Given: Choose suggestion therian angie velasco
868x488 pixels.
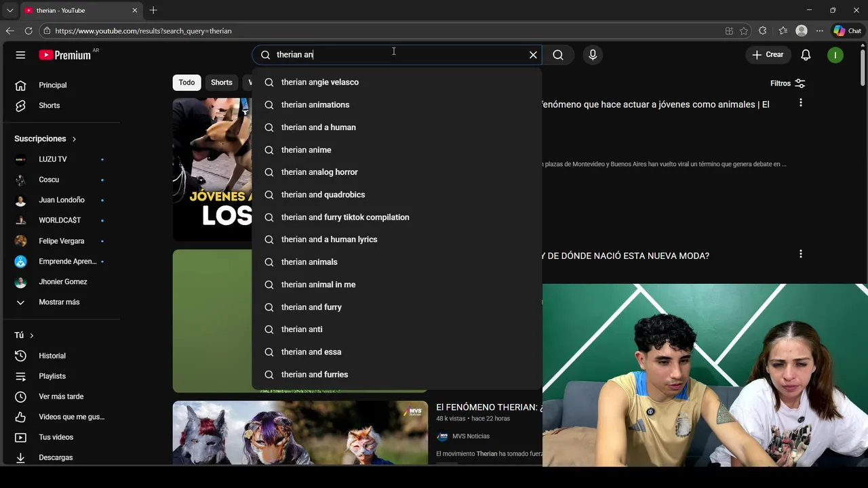Looking at the screenshot, I should click(x=397, y=82).
